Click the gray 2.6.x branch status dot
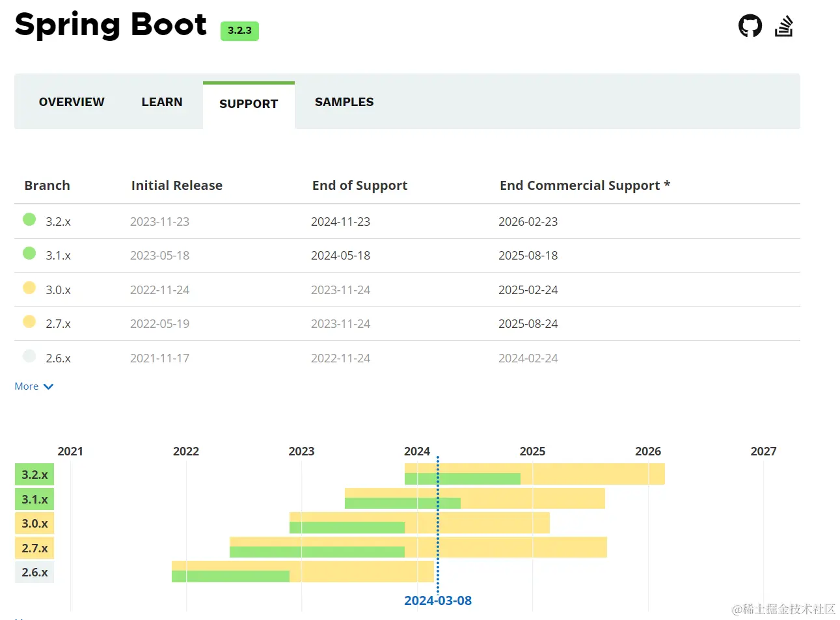Image resolution: width=840 pixels, height=620 pixels. 29,356
